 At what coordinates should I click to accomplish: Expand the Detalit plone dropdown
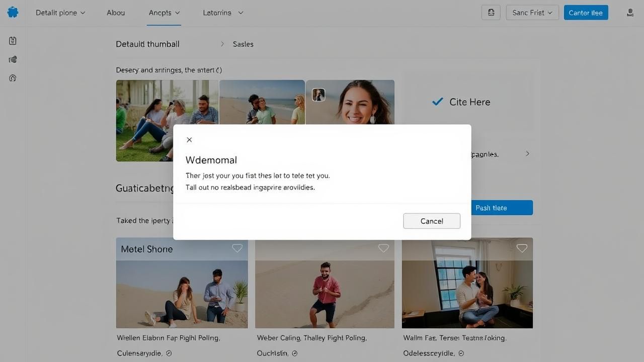[x=60, y=13]
